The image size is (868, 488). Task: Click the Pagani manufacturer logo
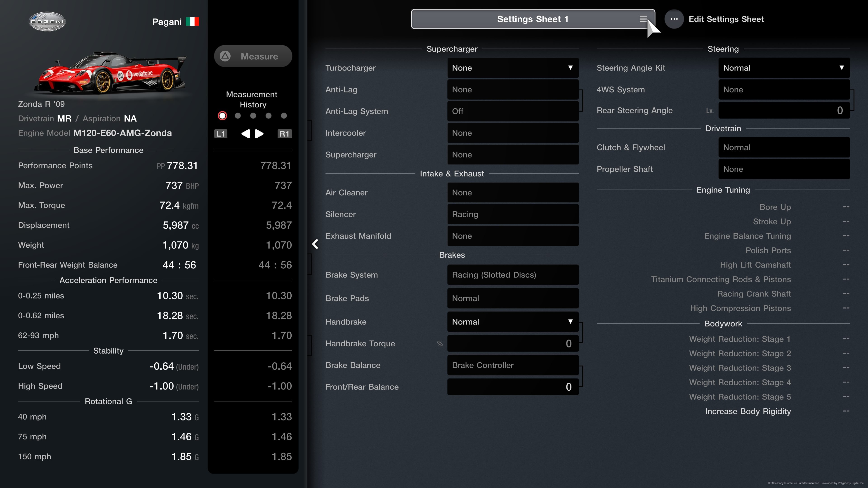pyautogui.click(x=47, y=21)
